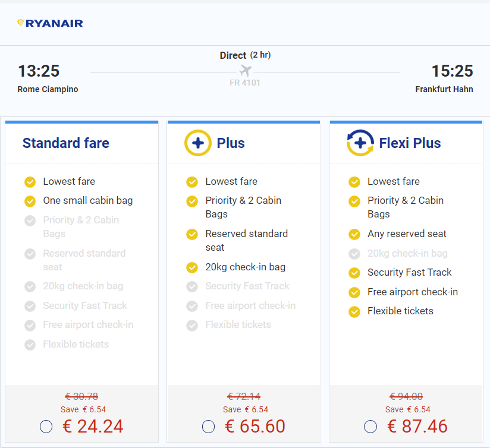Click 'Any reserved seat' text
This screenshot has height=448, width=490.
407,234
